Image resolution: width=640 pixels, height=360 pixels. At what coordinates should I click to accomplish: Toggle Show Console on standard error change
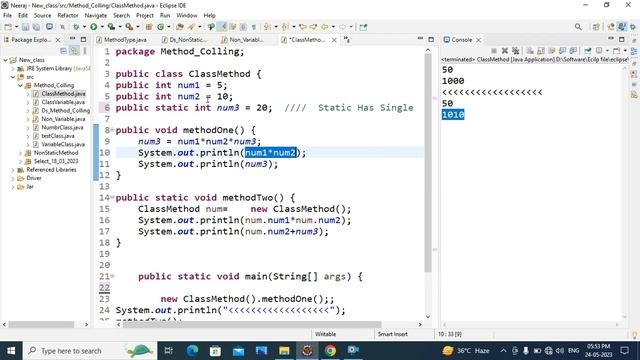tap(573, 51)
